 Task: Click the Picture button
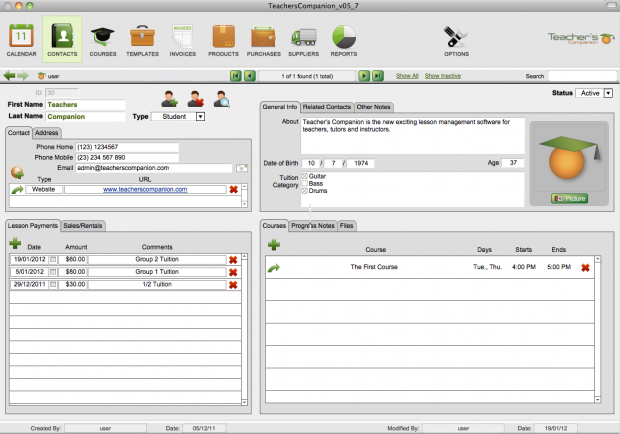(x=570, y=198)
